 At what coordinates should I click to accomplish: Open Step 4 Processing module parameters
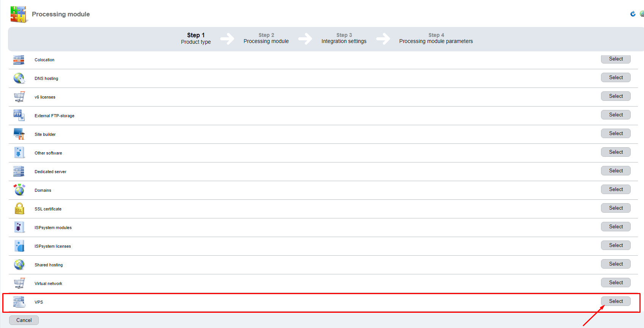coord(436,38)
